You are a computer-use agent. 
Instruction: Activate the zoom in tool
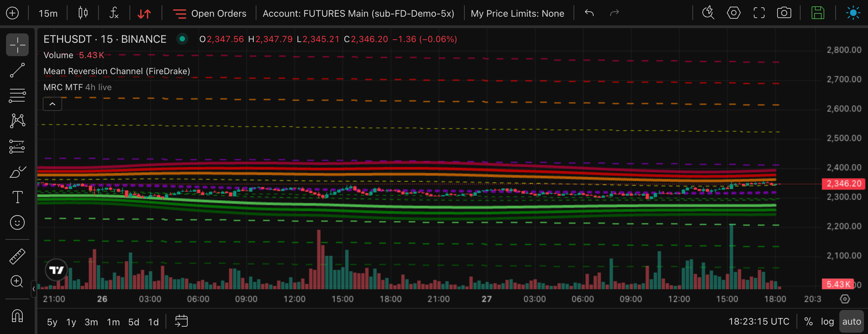point(17,282)
